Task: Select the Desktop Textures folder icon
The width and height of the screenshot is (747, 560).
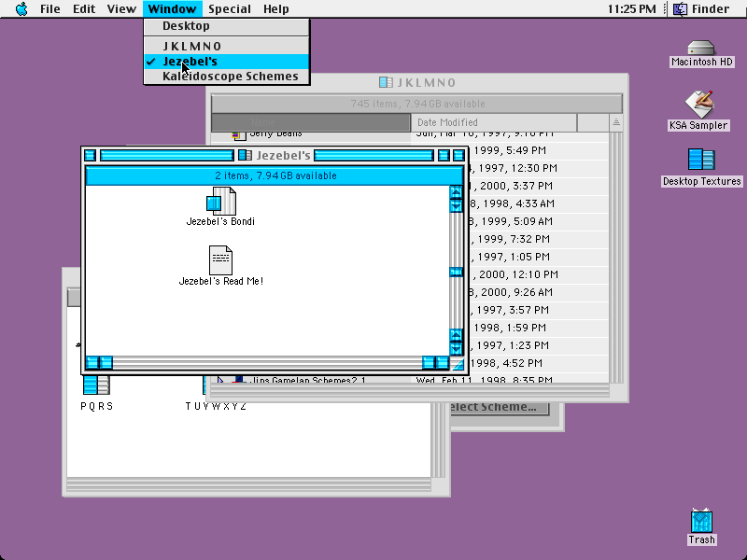Action: (x=701, y=160)
